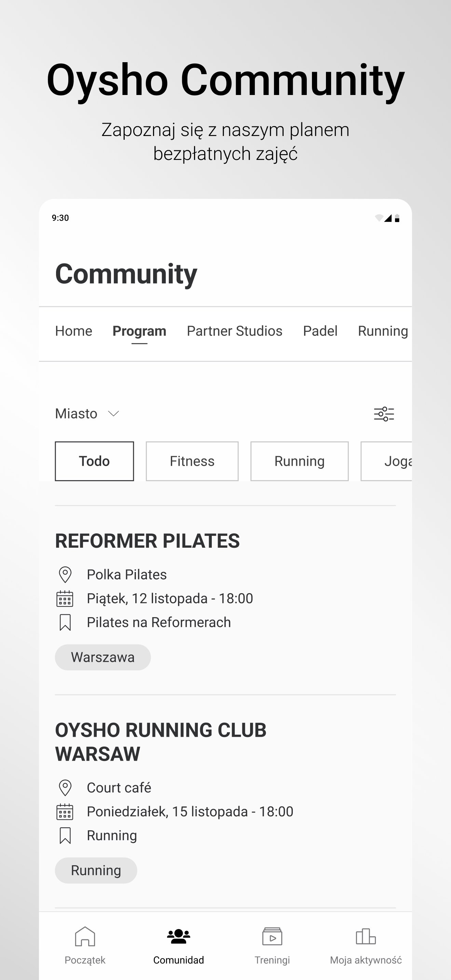Select the Todo filter chip
Viewport: 451px width, 980px height.
pos(94,461)
